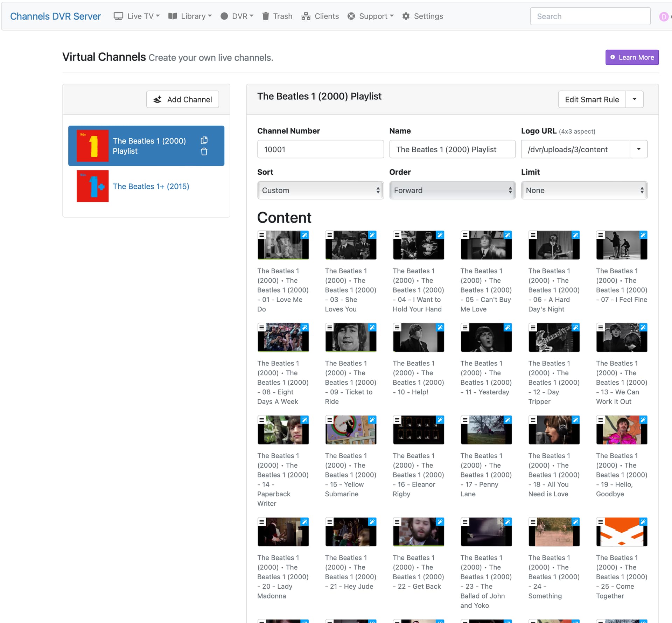Open the Limit dropdown set to None
The width and height of the screenshot is (672, 623).
(584, 190)
